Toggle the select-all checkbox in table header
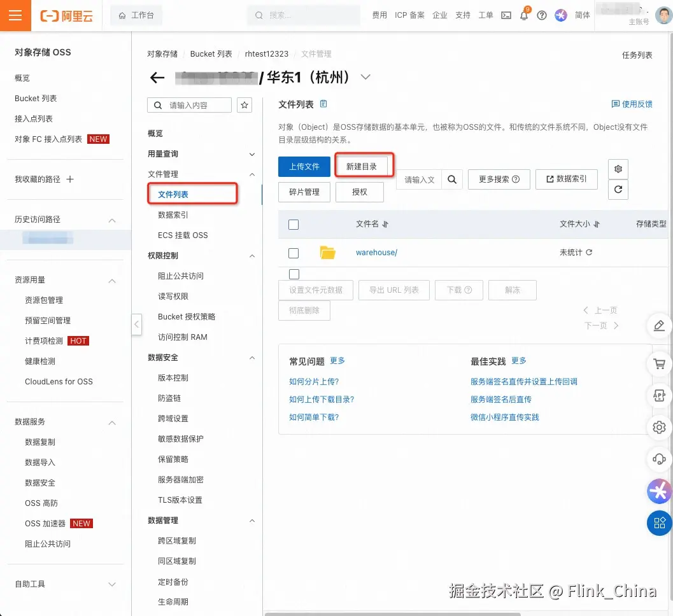Viewport: 673px width, 616px height. pos(294,225)
